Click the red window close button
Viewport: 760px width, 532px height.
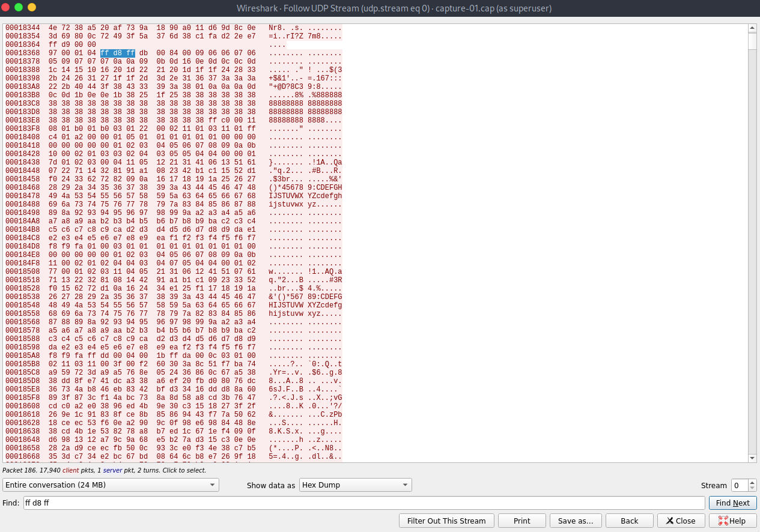(7, 7)
